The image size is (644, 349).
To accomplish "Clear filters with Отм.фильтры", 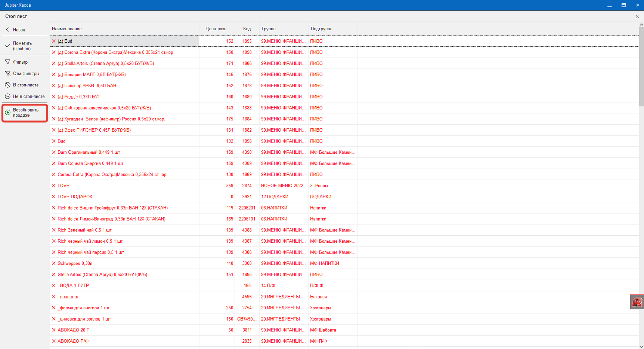I will click(25, 74).
